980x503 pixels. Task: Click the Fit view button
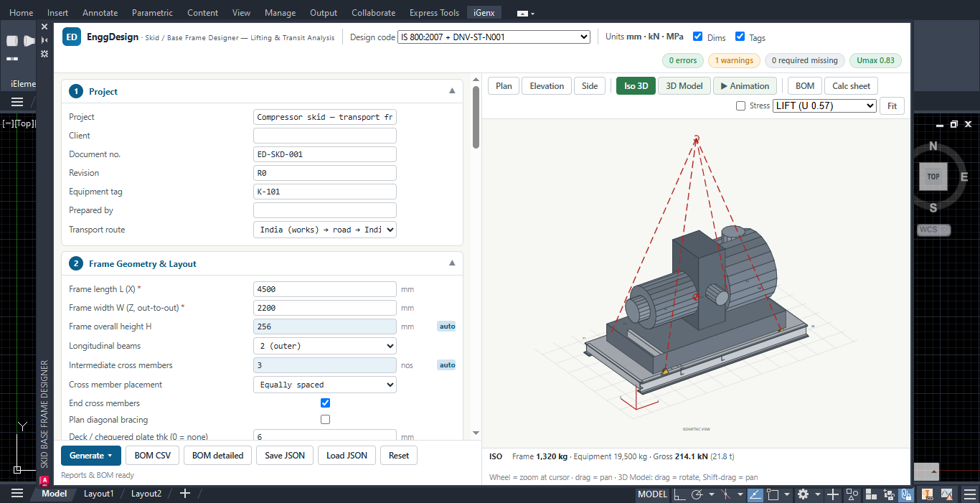(892, 105)
